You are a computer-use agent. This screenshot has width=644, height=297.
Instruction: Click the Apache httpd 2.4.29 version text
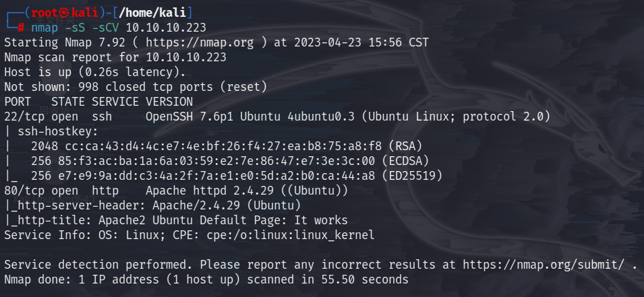[x=207, y=191]
